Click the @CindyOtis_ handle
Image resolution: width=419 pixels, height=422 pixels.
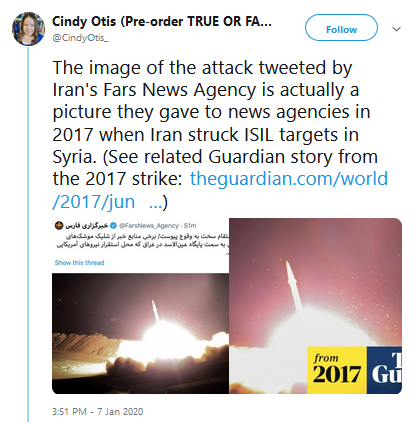pos(80,38)
